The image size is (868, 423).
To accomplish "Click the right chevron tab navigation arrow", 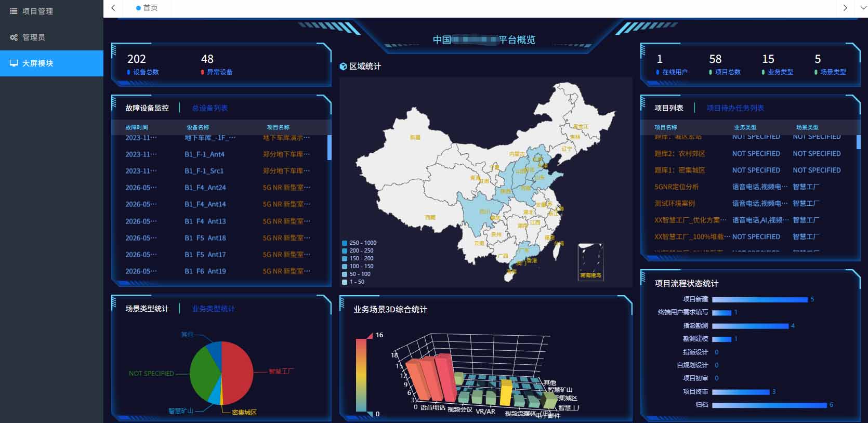I will coord(845,8).
